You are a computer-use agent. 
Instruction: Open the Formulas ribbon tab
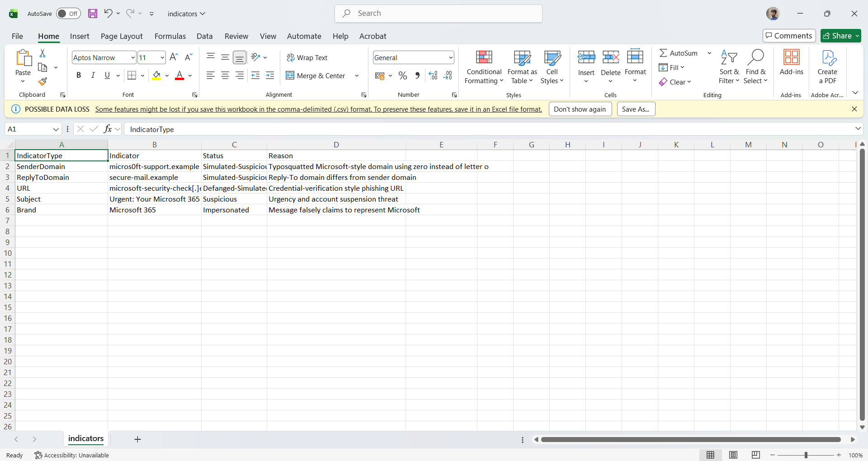pos(170,36)
